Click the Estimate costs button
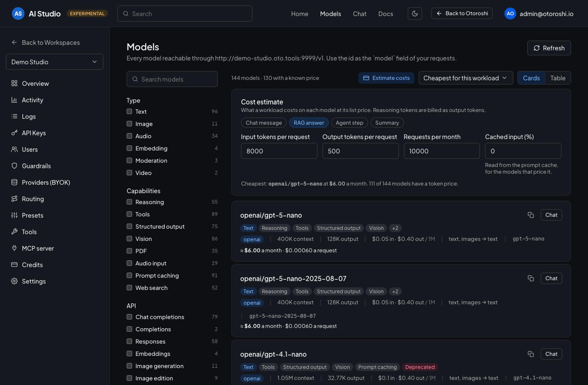 click(387, 78)
